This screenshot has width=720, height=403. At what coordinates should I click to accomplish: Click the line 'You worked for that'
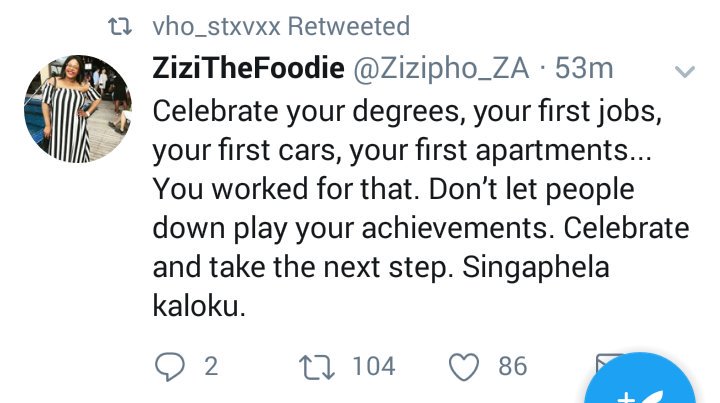(286, 189)
